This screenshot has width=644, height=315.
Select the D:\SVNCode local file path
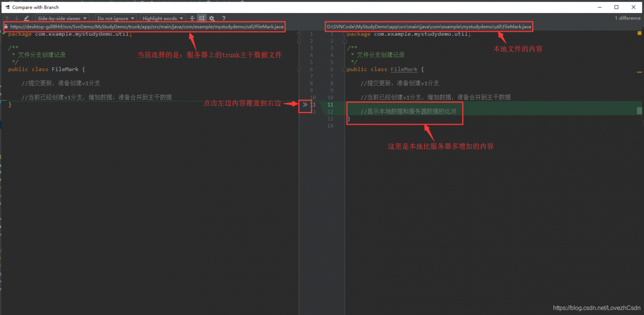point(429,26)
